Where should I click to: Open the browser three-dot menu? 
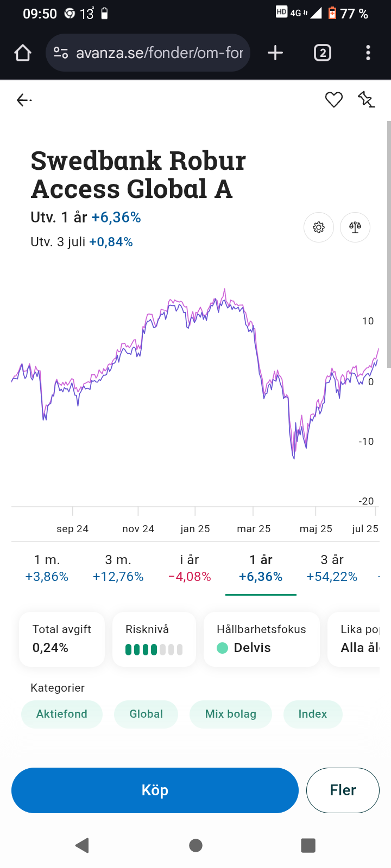point(368,53)
